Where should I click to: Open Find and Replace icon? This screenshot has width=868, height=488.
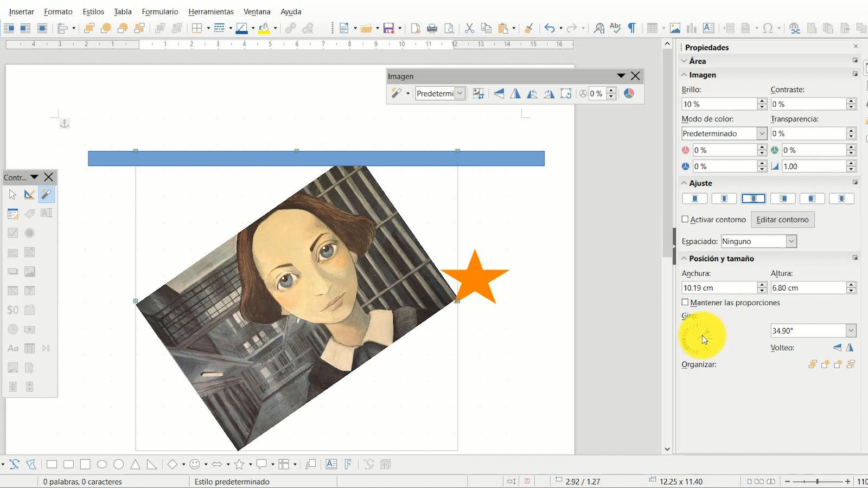[x=599, y=28]
